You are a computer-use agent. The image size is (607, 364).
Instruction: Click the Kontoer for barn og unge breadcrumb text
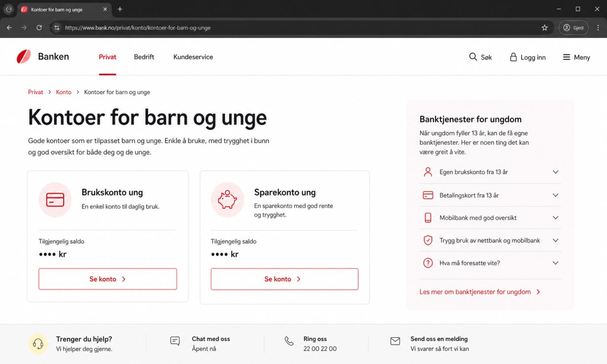point(117,92)
